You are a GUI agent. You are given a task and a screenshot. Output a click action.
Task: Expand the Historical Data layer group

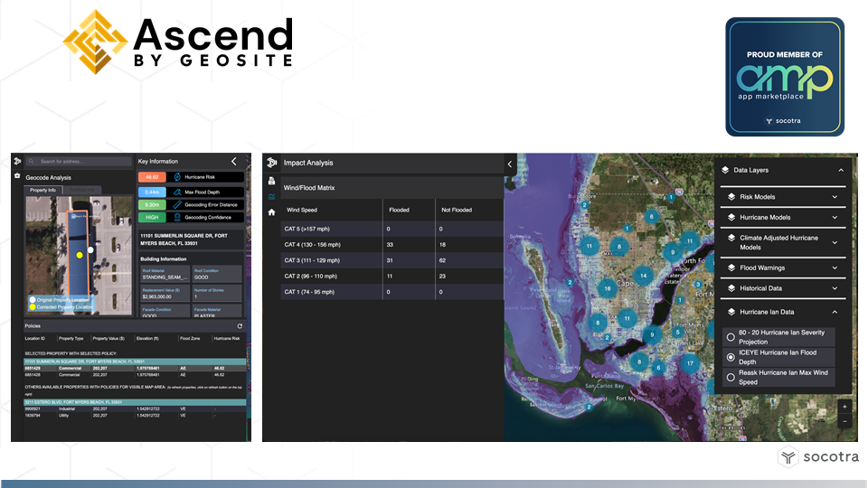click(835, 288)
